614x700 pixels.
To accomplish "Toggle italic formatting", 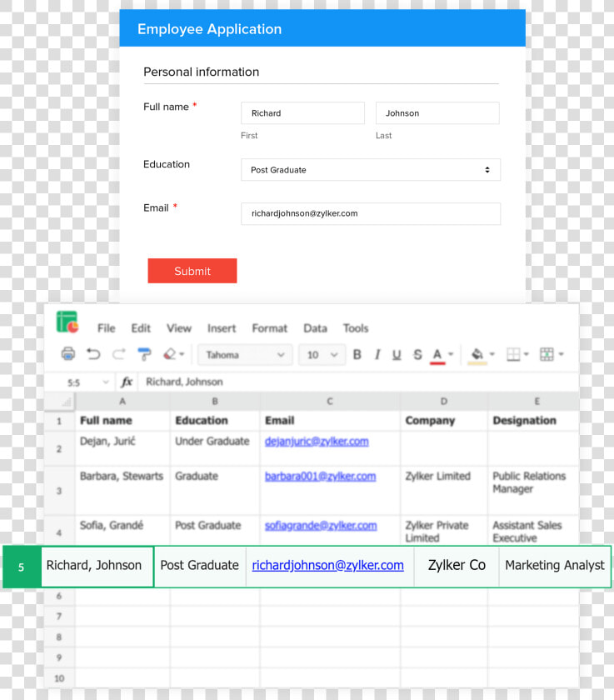I will click(x=377, y=354).
